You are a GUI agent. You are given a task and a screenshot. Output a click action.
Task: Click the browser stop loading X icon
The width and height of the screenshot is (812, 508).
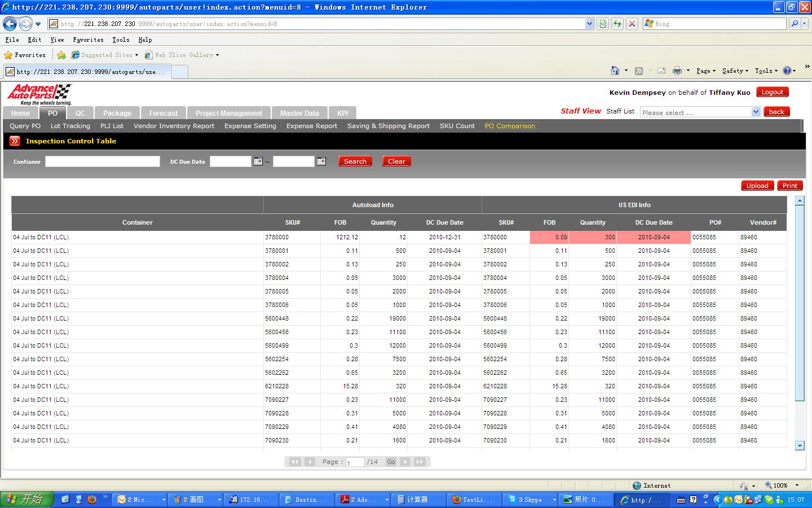click(632, 24)
